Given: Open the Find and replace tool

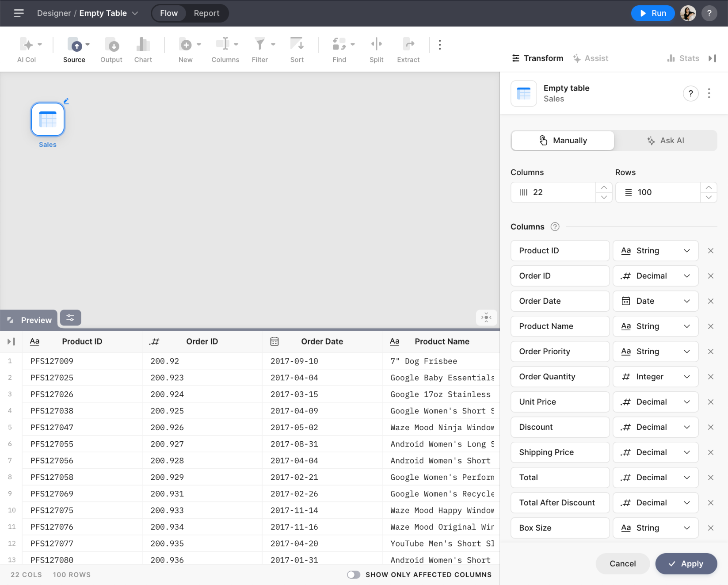Looking at the screenshot, I should coord(339,45).
